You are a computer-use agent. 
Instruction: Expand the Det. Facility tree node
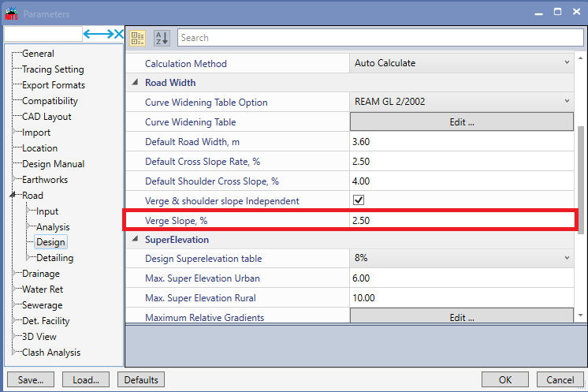point(14,321)
